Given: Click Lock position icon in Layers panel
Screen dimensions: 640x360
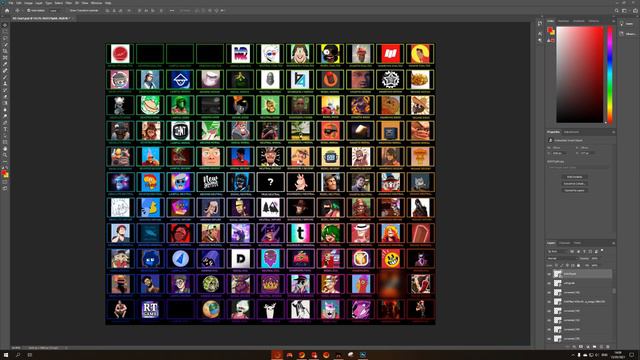Looking at the screenshot, I should tap(568, 265).
